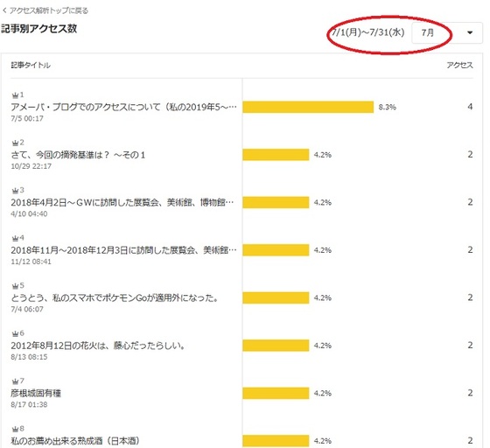The width and height of the screenshot is (490, 448).
Task: Click the rank 2 crown icon
Action: coord(15,143)
